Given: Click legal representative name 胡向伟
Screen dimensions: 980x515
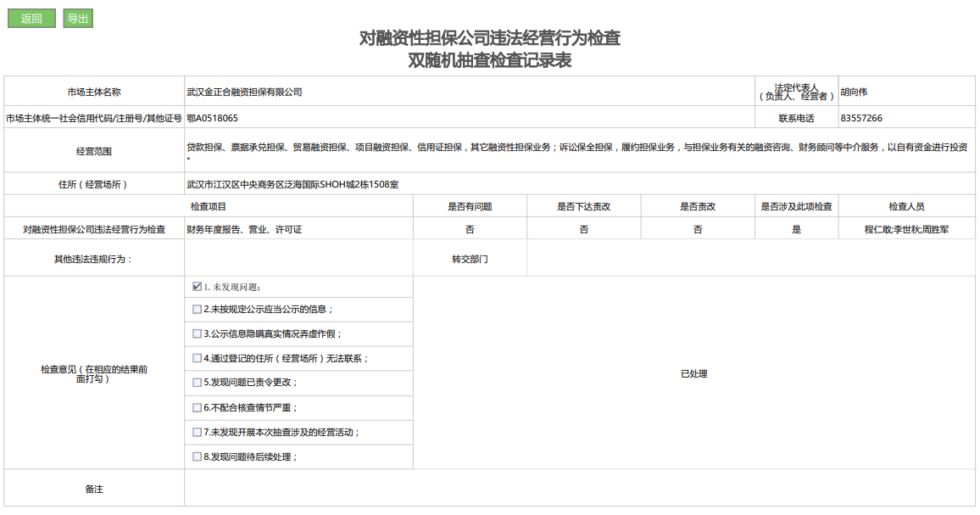Looking at the screenshot, I should [854, 92].
